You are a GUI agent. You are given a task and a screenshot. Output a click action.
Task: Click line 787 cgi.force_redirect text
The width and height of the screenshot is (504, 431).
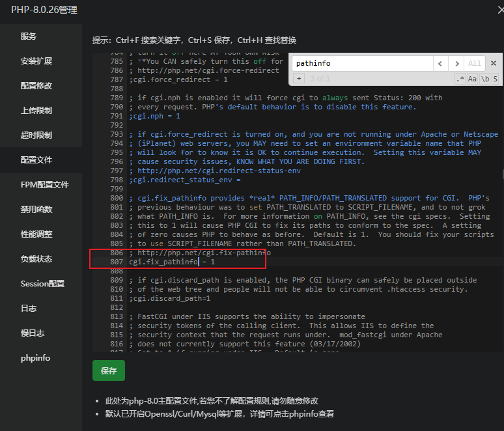point(178,79)
